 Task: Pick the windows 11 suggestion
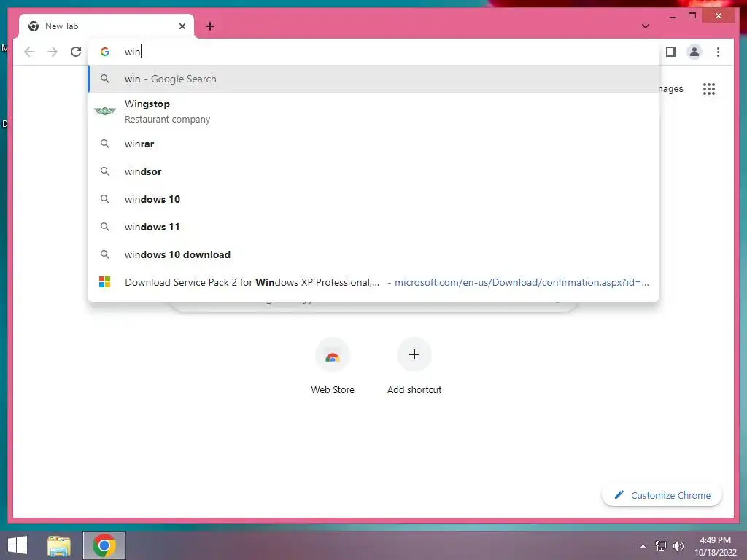pyautogui.click(x=374, y=227)
